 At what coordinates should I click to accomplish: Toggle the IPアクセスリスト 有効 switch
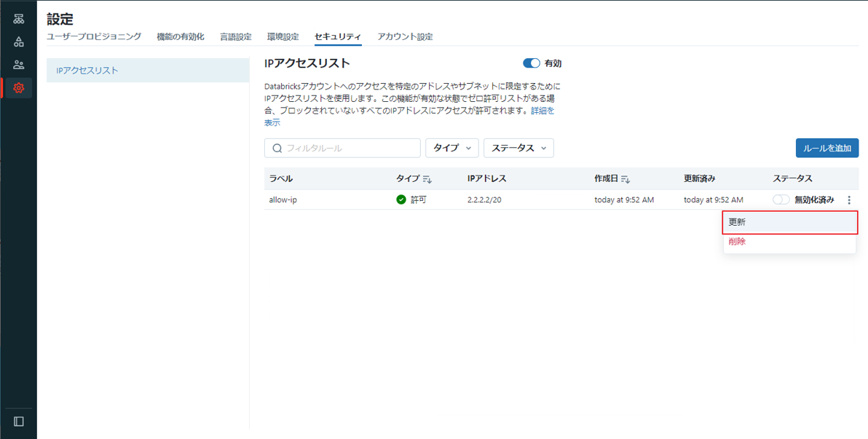pos(532,64)
